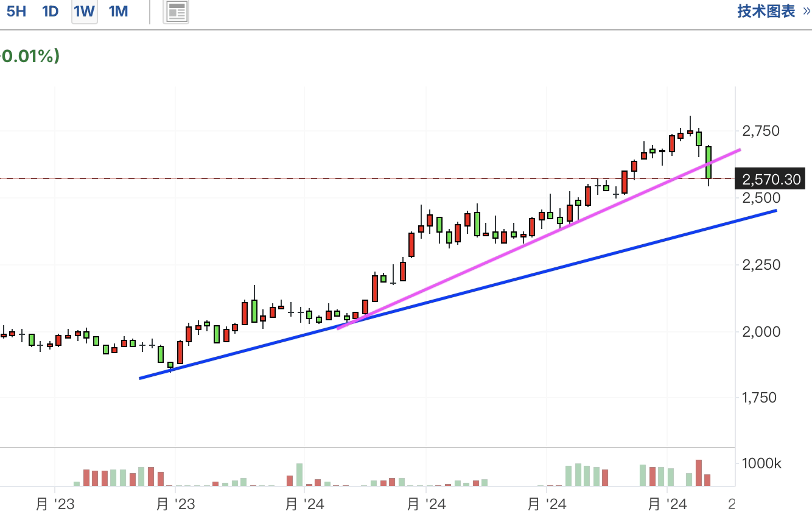812x531 pixels.
Task: Click the percentage change text in green
Action: coord(30,56)
